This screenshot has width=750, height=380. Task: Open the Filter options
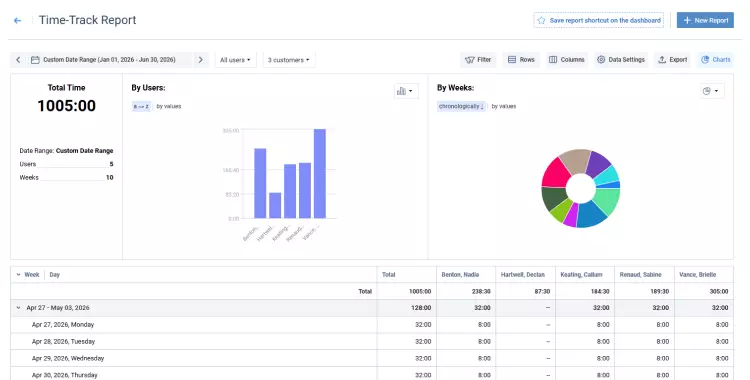click(478, 60)
